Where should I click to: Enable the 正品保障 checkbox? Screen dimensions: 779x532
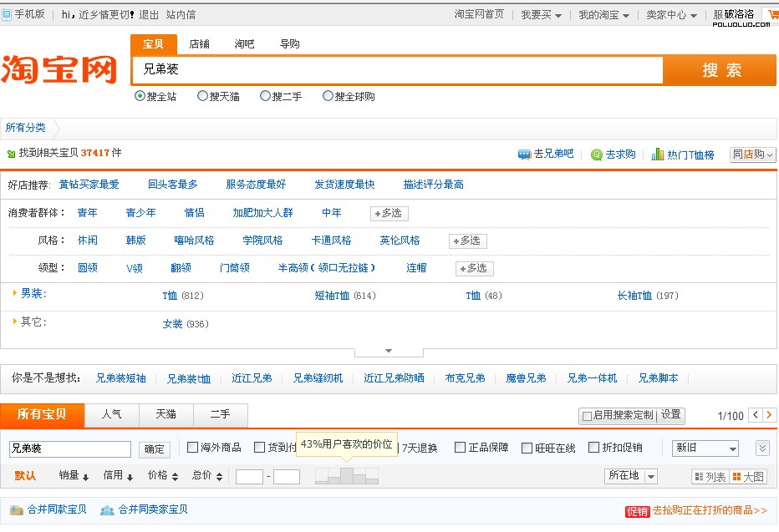(460, 448)
